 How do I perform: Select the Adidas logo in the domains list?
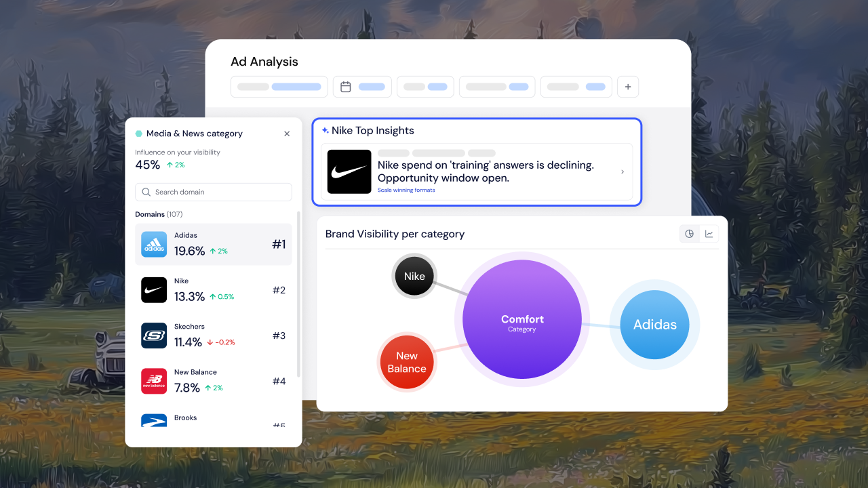(x=154, y=244)
